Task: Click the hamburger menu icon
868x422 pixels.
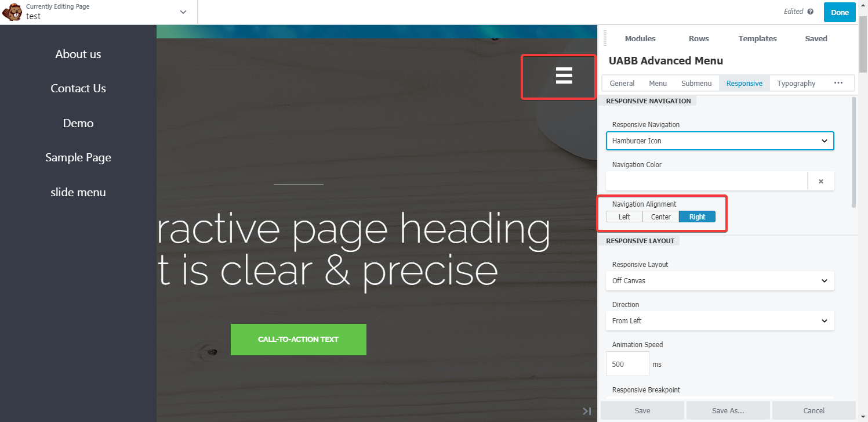Action: 564,75
